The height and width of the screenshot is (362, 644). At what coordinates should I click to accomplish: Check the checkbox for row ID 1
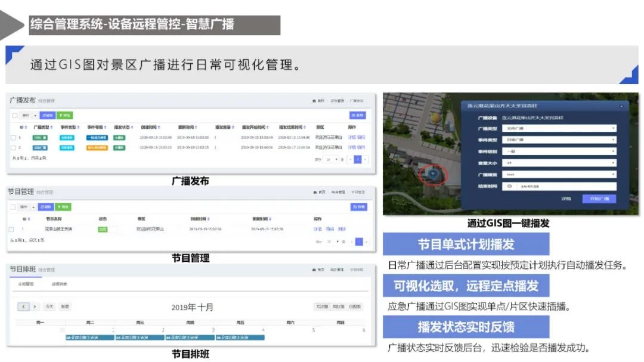tap(12, 137)
